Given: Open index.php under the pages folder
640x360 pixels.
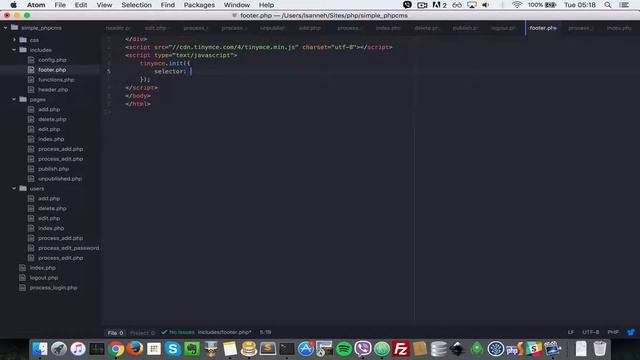Looking at the screenshot, I should tap(51, 139).
